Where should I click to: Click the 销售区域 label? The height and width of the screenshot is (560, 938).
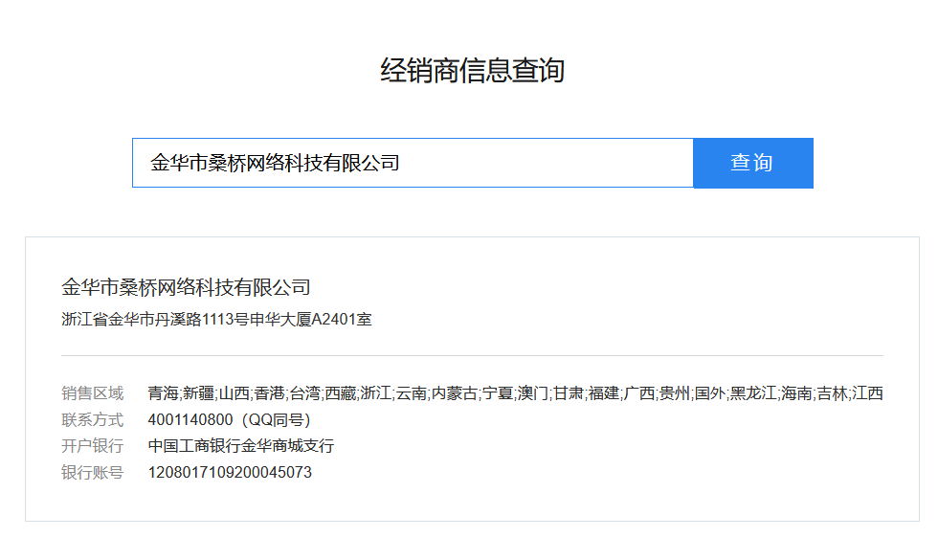point(92,393)
